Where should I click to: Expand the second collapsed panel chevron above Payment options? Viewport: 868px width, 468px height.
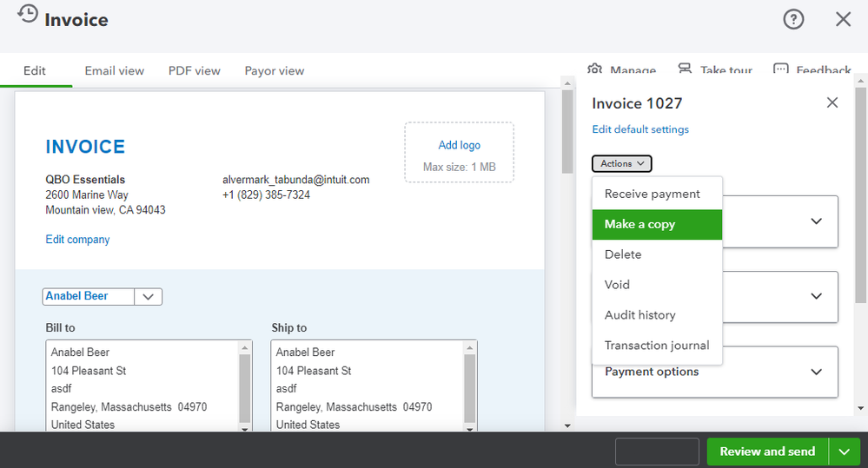[x=816, y=296]
